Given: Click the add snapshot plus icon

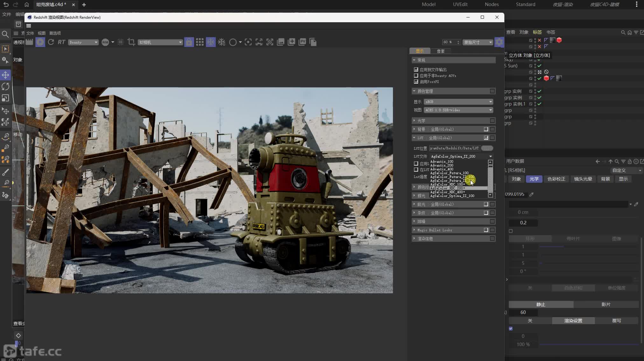Looking at the screenshot, I should (291, 42).
